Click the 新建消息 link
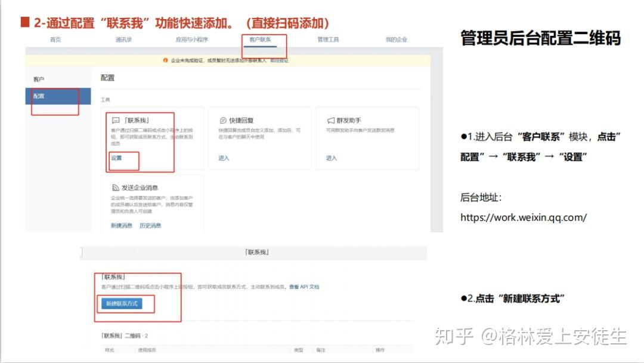This screenshot has height=363, width=644. tap(122, 225)
